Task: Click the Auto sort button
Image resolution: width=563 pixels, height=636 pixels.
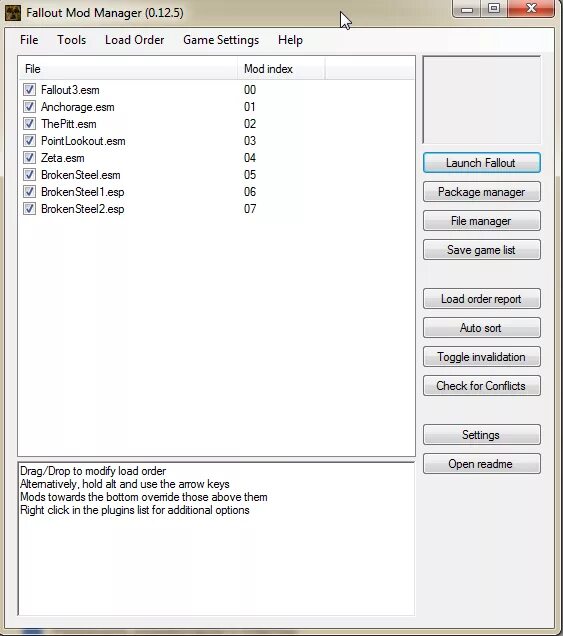Action: click(x=481, y=328)
